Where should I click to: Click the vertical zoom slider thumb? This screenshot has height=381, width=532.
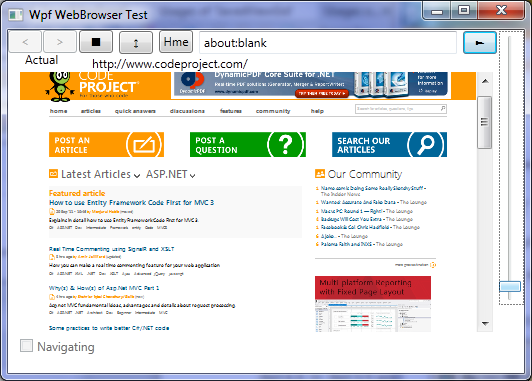coord(510,286)
